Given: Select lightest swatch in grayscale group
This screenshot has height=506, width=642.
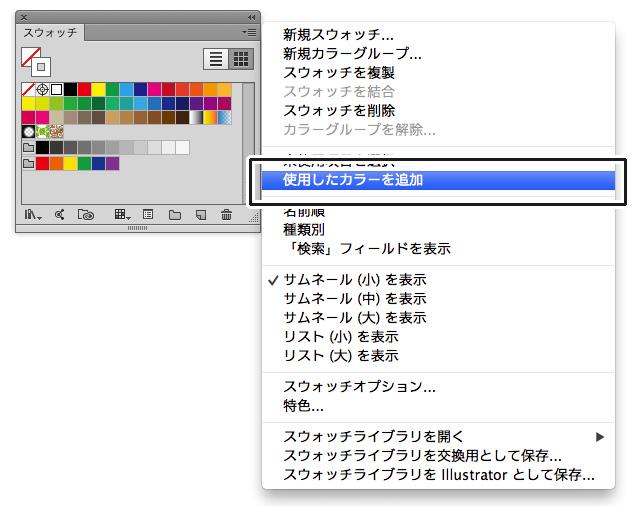Looking at the screenshot, I should click(182, 147).
